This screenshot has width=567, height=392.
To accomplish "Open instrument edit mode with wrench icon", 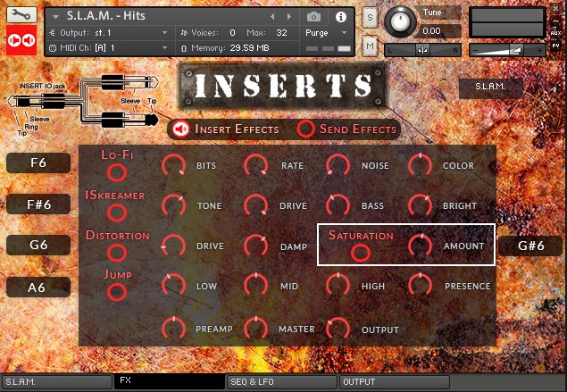I will pyautogui.click(x=21, y=14).
